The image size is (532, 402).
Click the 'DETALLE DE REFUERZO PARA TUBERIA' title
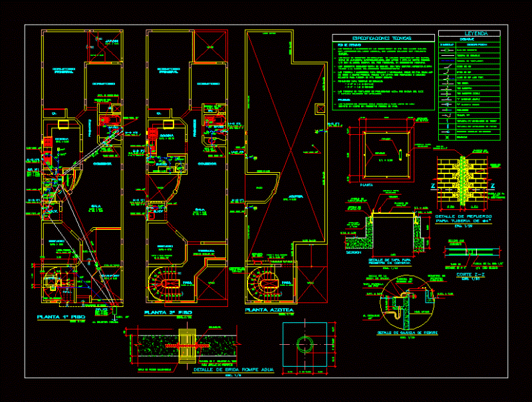pos(463,219)
